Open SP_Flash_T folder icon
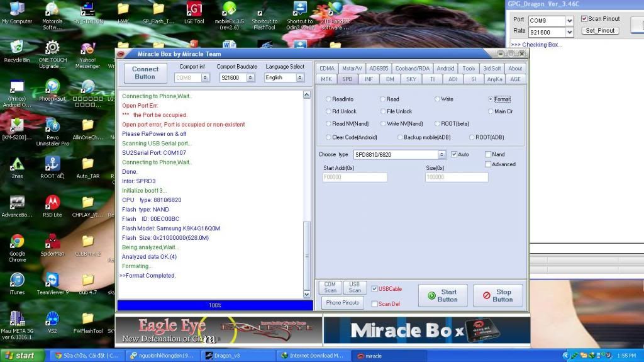 [x=158, y=13]
